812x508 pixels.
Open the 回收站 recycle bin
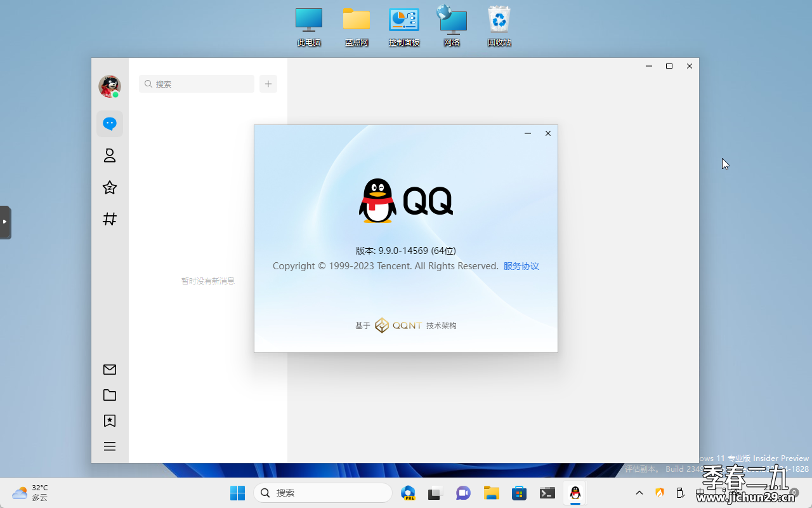(499, 27)
